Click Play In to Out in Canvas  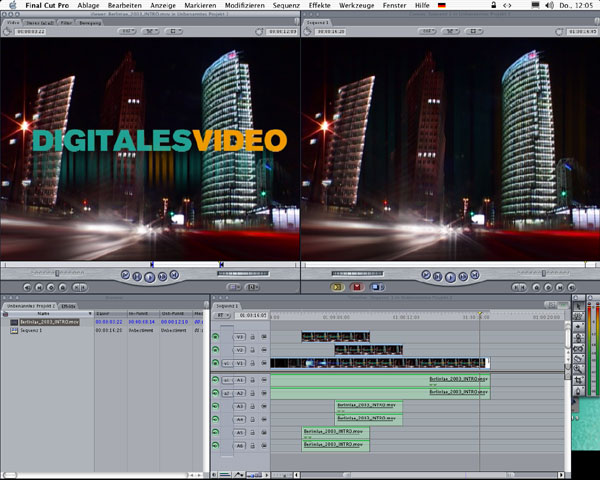pyautogui.click(x=438, y=276)
